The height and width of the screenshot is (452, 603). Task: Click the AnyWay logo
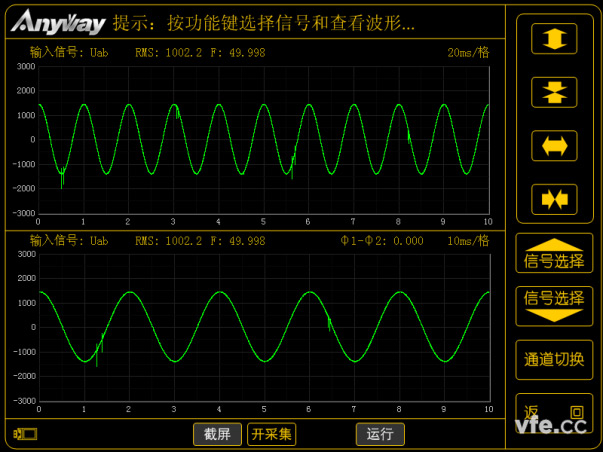(57, 21)
